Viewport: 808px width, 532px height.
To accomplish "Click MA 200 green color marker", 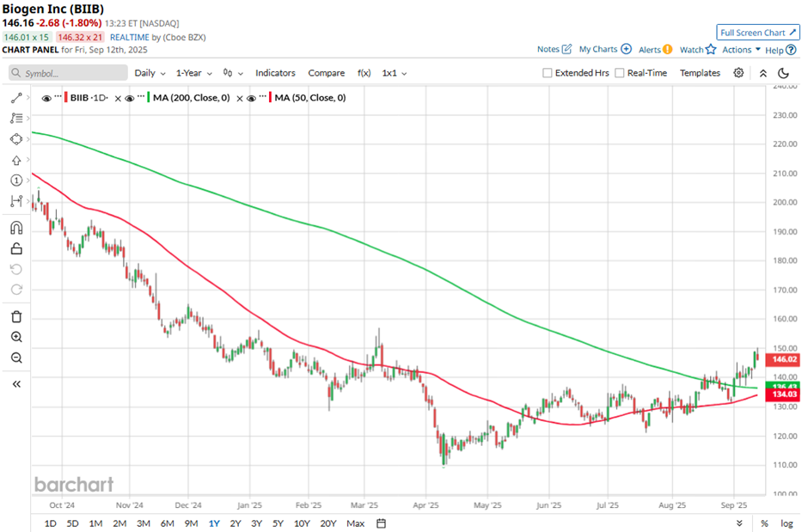I will pos(149,98).
